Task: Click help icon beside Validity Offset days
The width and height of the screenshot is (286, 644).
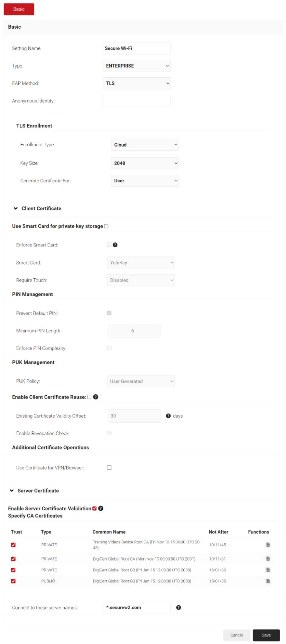Action: pyautogui.click(x=168, y=416)
